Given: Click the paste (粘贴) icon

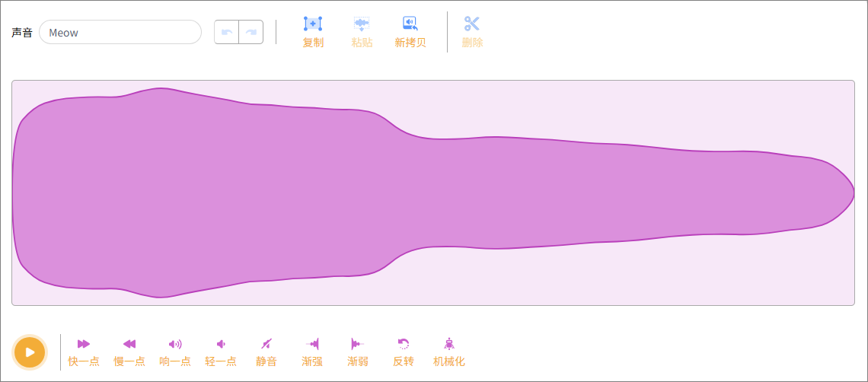Looking at the screenshot, I should [362, 24].
